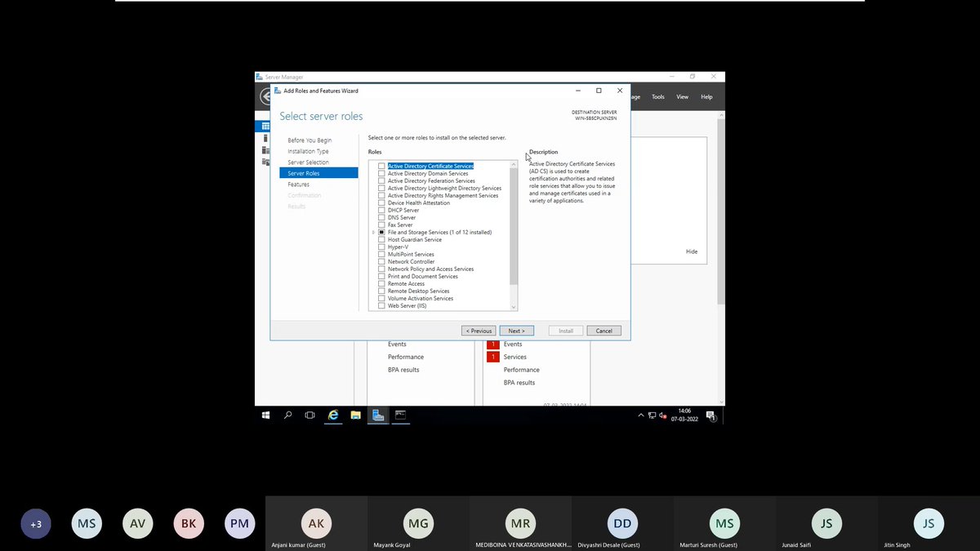Open File Explorer from the taskbar
The width and height of the screenshot is (980, 551).
click(x=355, y=415)
